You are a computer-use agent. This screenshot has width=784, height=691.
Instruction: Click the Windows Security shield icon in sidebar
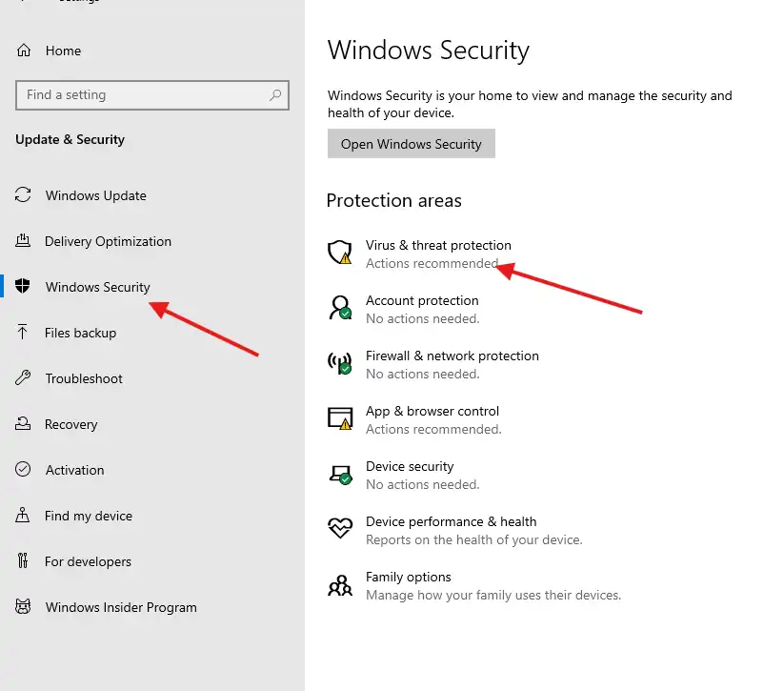point(23,286)
